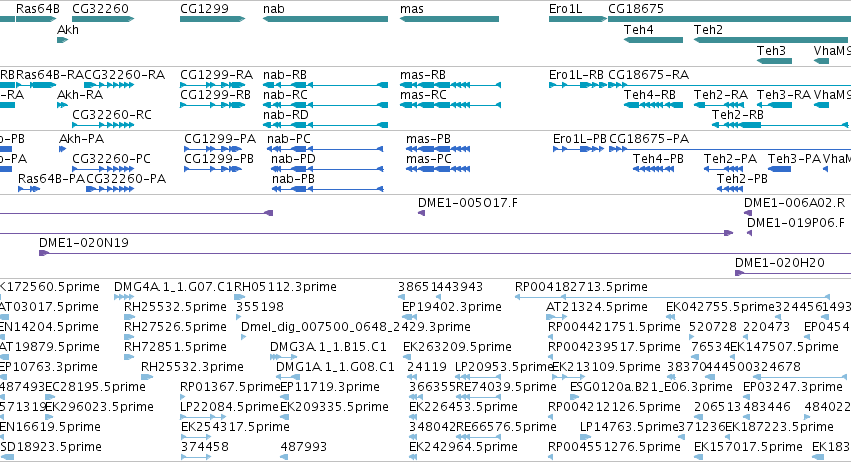Select the Teh3-PA protein feature

779,169
